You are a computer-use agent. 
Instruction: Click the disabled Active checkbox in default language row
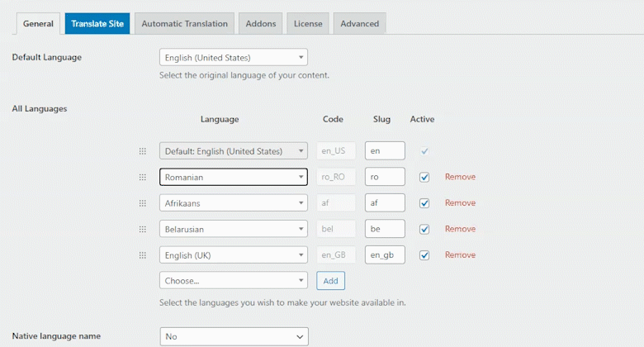click(424, 151)
